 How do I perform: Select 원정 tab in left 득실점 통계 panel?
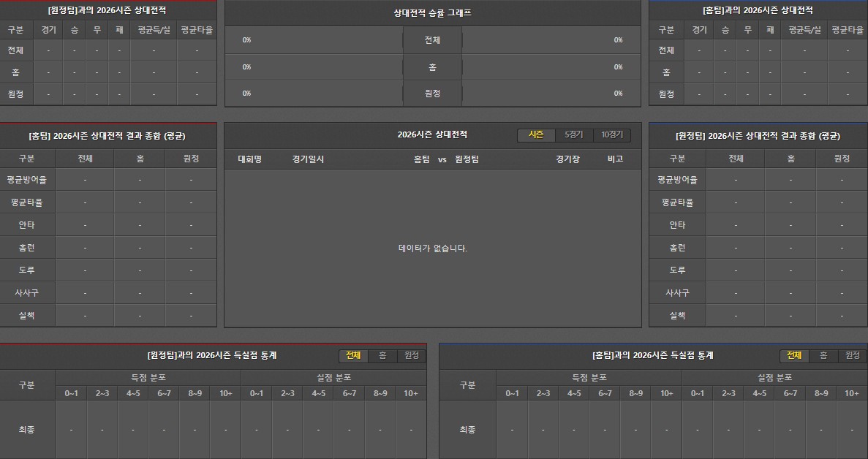coord(412,356)
